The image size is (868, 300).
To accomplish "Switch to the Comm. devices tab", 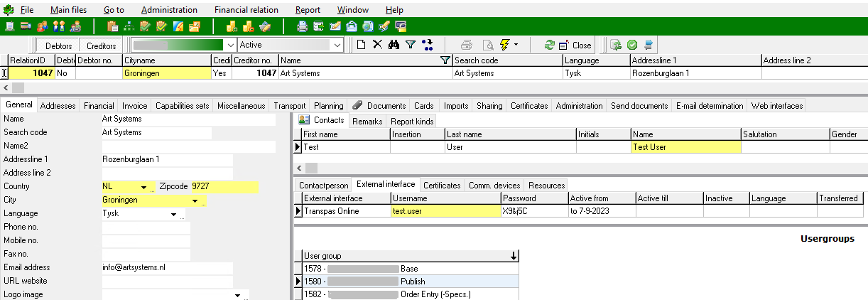I will (494, 185).
